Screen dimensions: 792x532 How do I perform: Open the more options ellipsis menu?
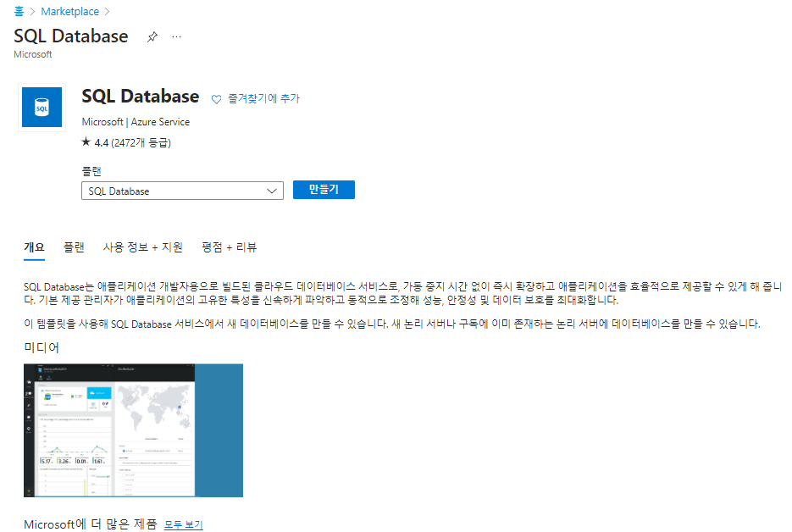[x=176, y=37]
